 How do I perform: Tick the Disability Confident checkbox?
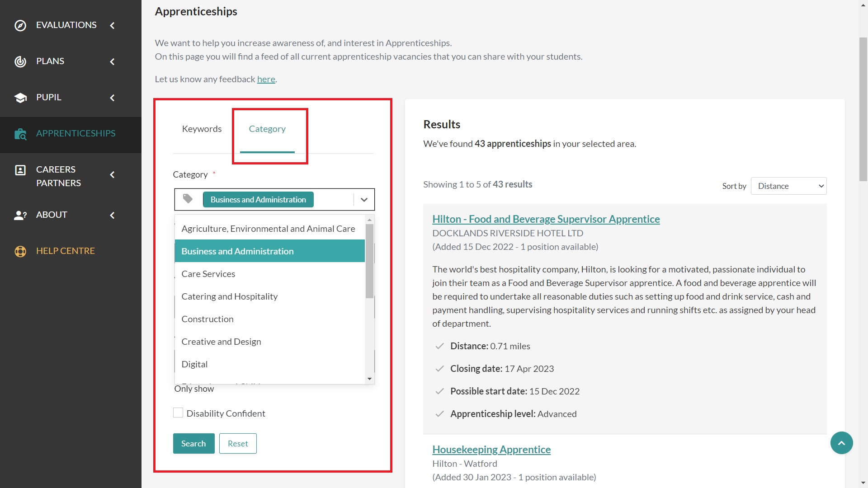coord(178,413)
